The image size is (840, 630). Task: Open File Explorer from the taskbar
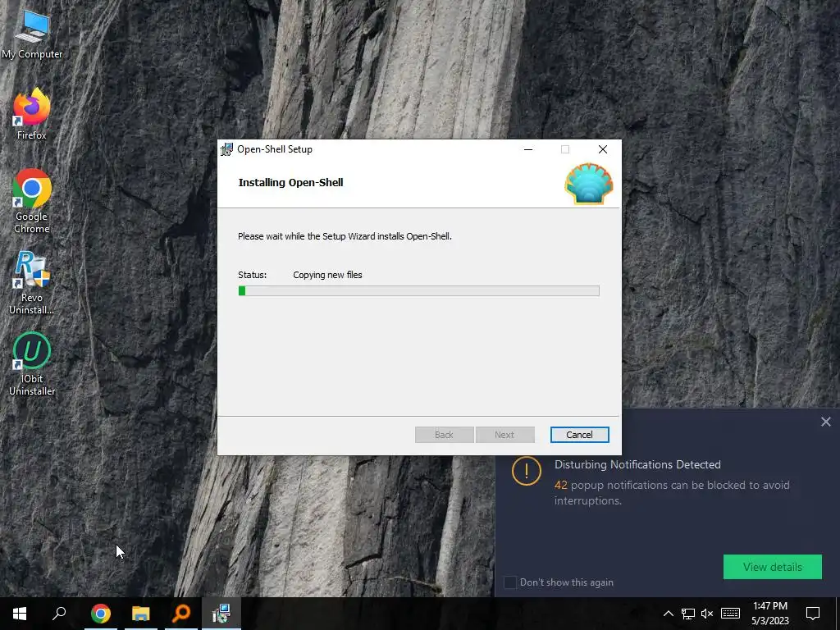pyautogui.click(x=141, y=614)
